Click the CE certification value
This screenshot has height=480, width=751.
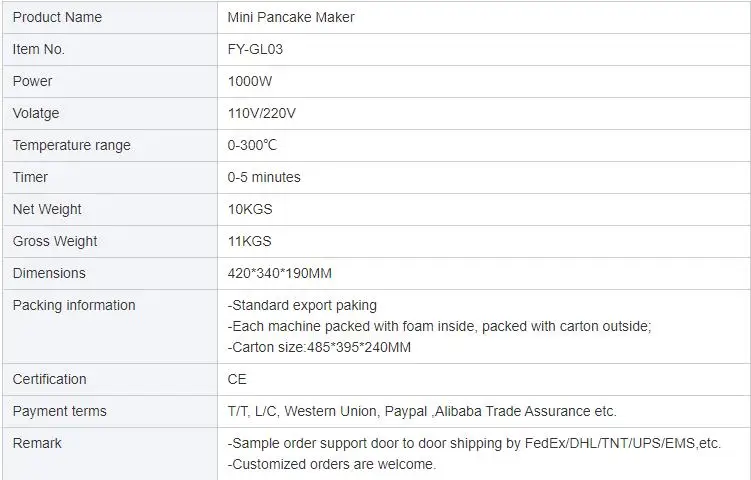coord(237,379)
